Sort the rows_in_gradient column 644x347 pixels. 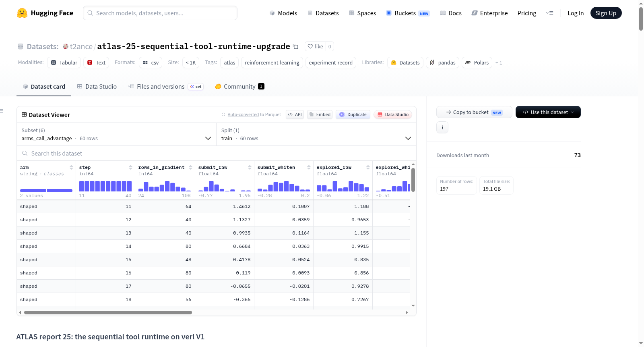[x=190, y=167]
